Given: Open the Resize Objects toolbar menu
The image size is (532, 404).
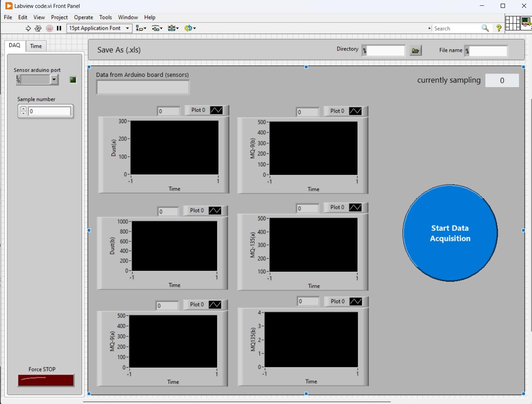Looking at the screenshot, I should point(173,28).
